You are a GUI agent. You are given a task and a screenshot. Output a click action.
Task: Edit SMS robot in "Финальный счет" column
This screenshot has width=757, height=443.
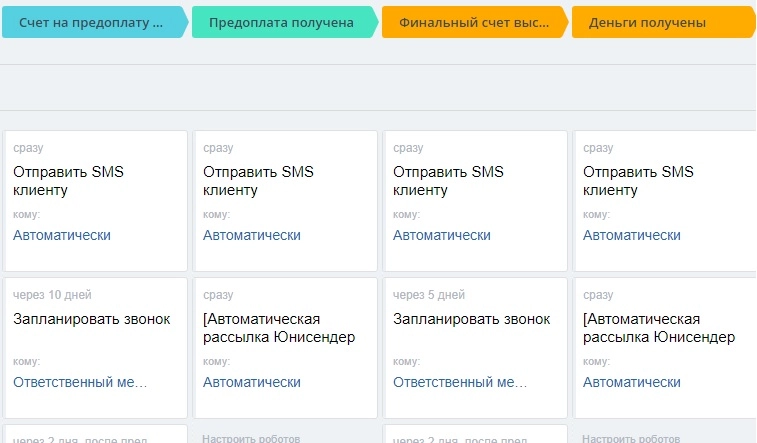(x=448, y=181)
